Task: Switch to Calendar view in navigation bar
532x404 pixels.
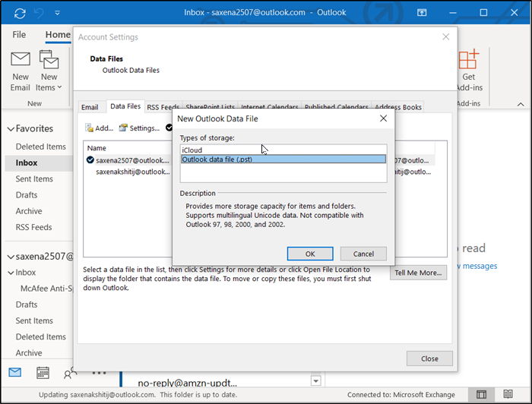Action: pos(43,372)
